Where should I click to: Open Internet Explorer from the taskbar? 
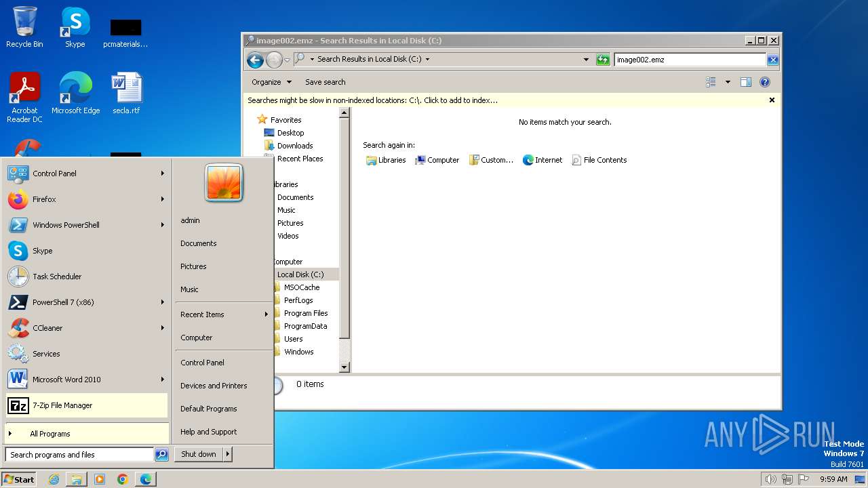pos(54,479)
